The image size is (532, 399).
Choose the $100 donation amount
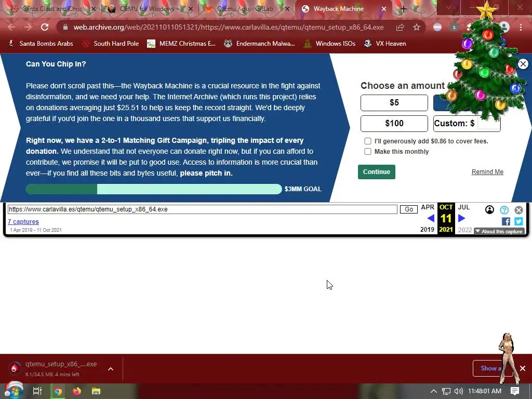(394, 123)
